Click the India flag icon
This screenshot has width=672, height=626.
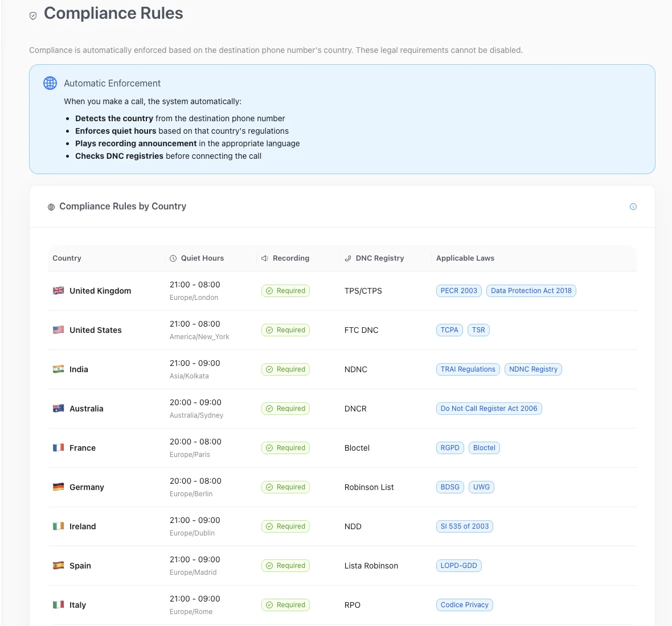tap(58, 369)
